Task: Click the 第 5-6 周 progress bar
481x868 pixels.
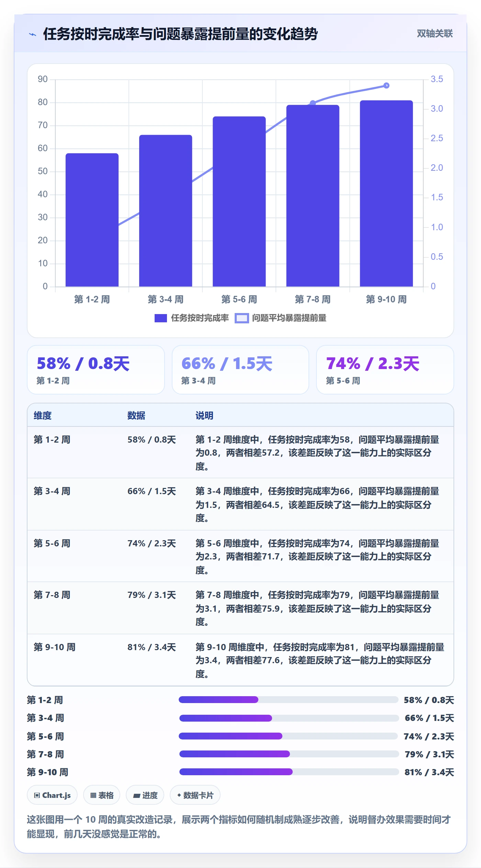Action: coord(289,736)
